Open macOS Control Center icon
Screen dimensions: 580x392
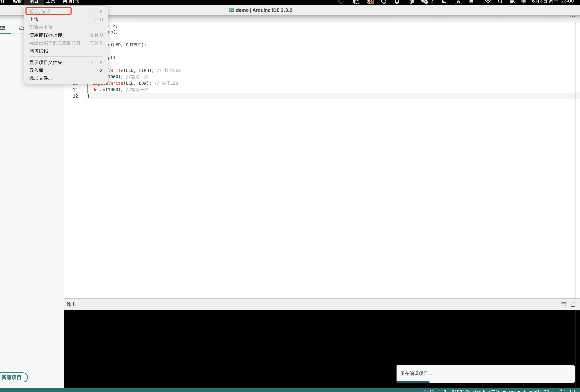pos(512,1)
